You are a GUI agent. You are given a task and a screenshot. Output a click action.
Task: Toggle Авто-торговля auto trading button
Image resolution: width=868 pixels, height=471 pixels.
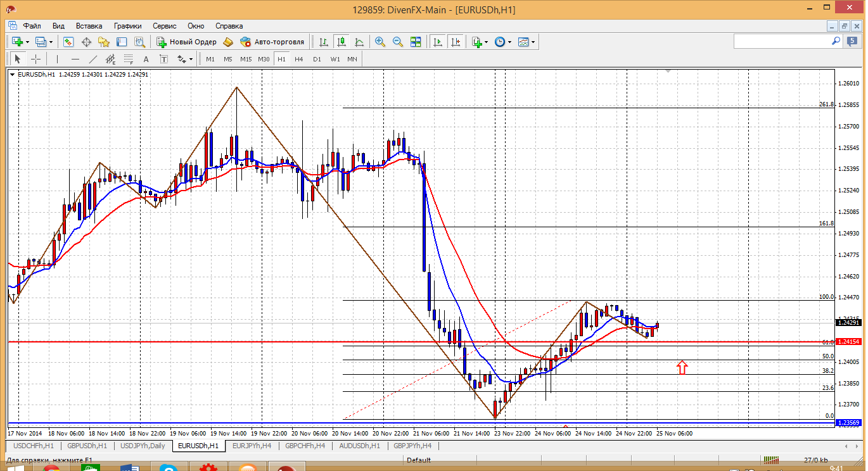tap(272, 42)
